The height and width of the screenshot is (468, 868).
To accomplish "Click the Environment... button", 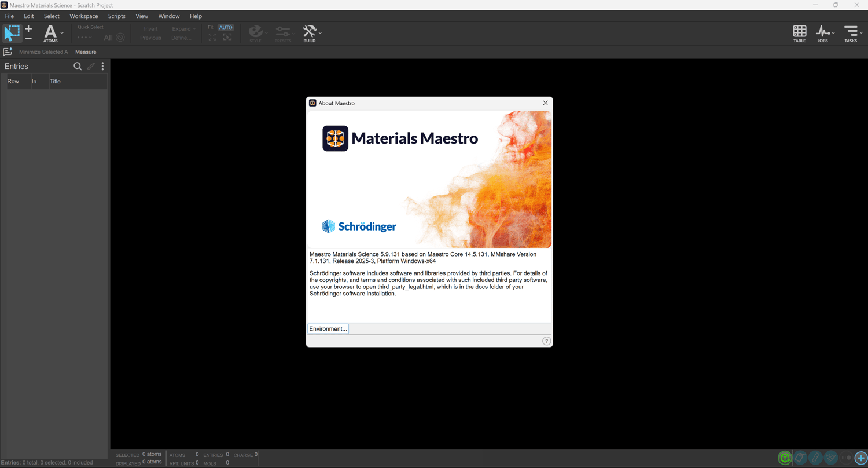I will tap(328, 329).
